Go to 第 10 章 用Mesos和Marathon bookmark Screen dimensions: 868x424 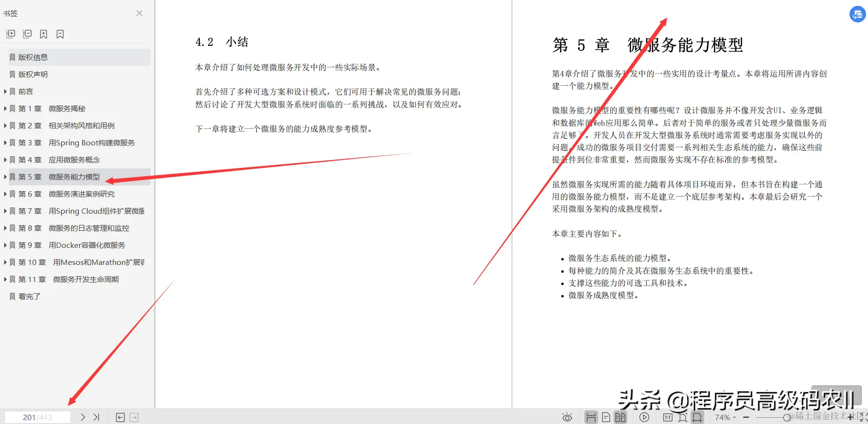[x=81, y=262]
